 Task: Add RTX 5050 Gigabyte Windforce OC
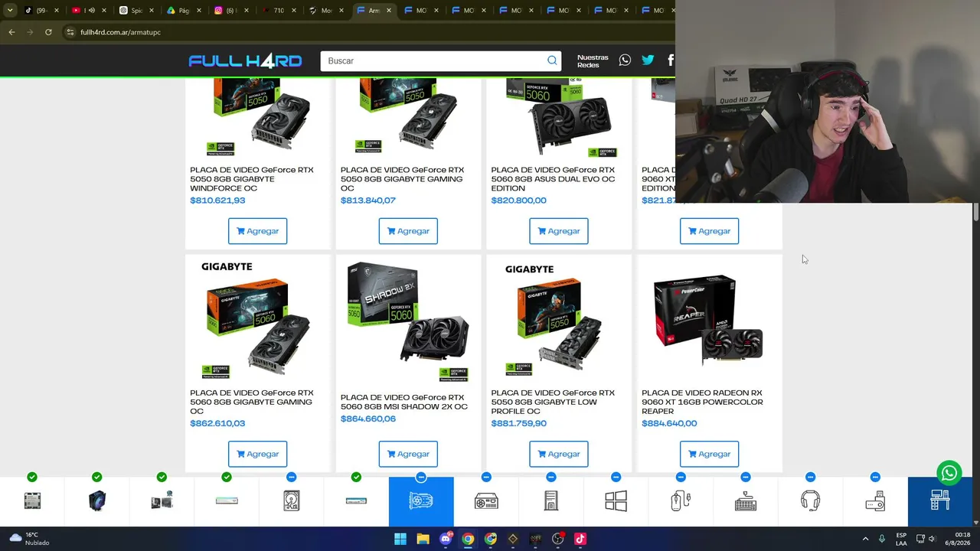pos(257,231)
